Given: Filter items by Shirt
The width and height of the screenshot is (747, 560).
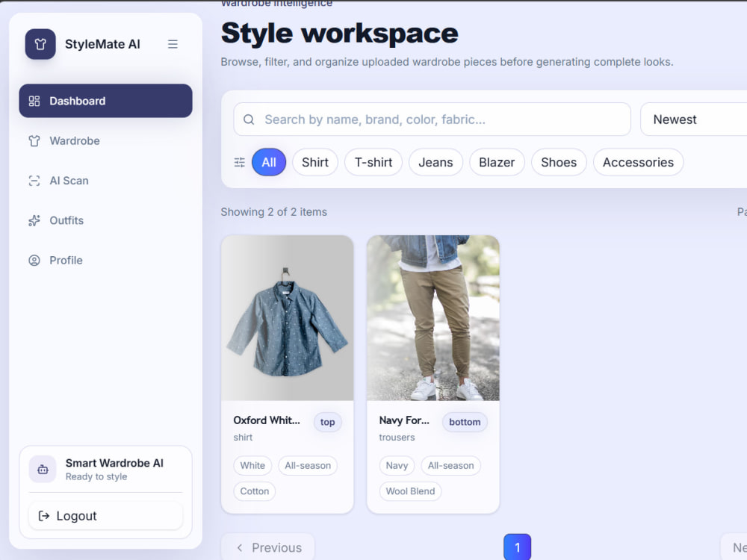Looking at the screenshot, I should [x=315, y=162].
